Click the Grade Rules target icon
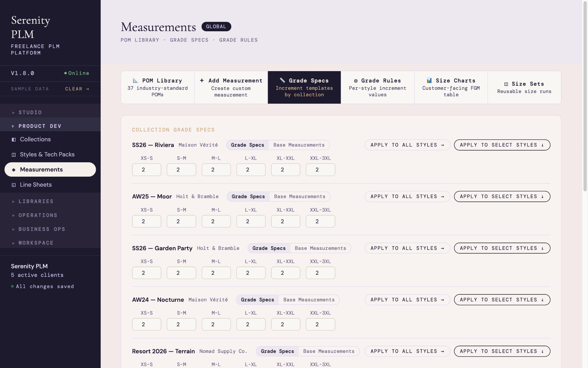Viewport: 588px width, 368px height. tap(356, 81)
